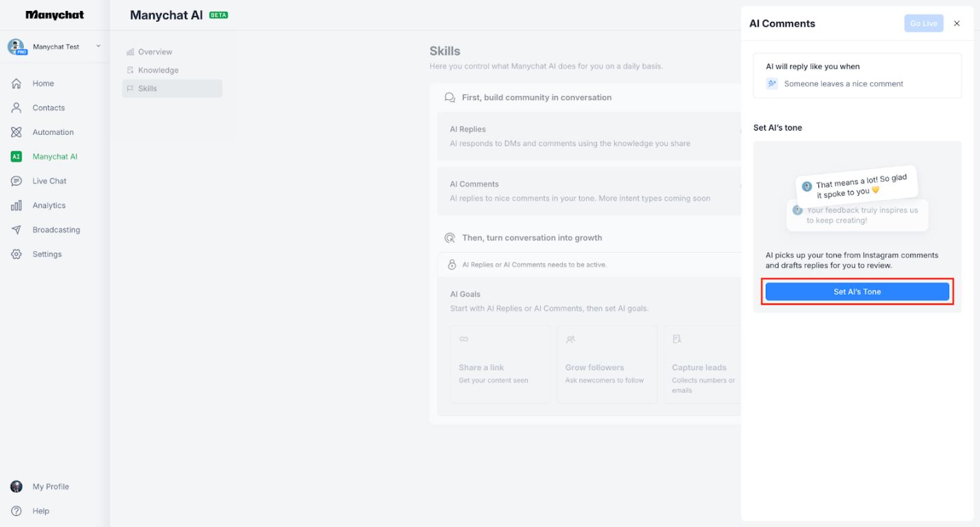
Task: Open the Knowledge tab
Action: pyautogui.click(x=158, y=70)
